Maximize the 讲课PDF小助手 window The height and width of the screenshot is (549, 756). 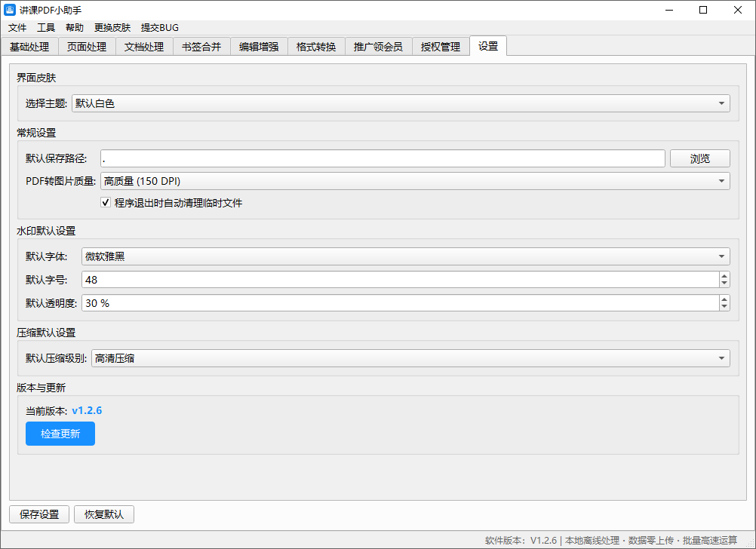tap(703, 10)
